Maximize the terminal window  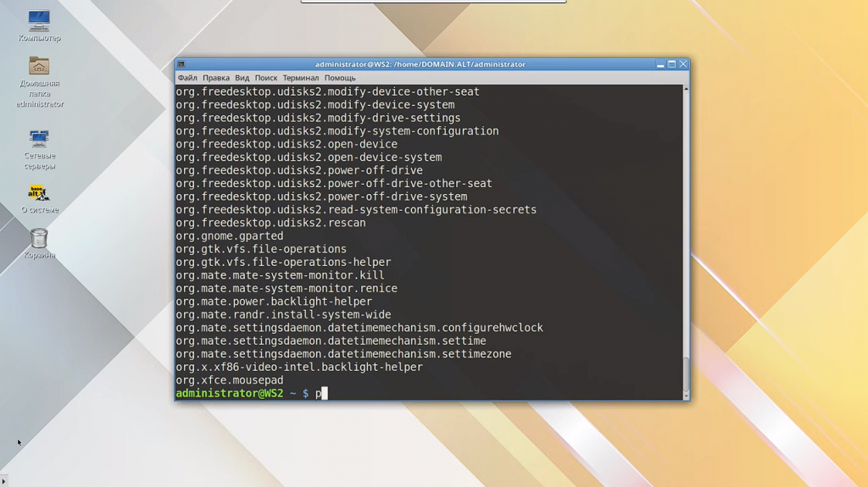671,64
